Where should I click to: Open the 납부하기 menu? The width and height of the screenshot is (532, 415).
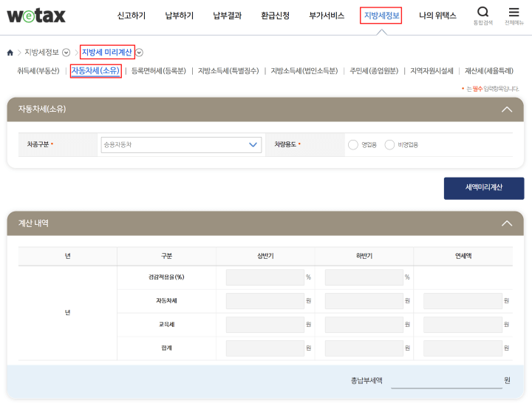tap(179, 16)
